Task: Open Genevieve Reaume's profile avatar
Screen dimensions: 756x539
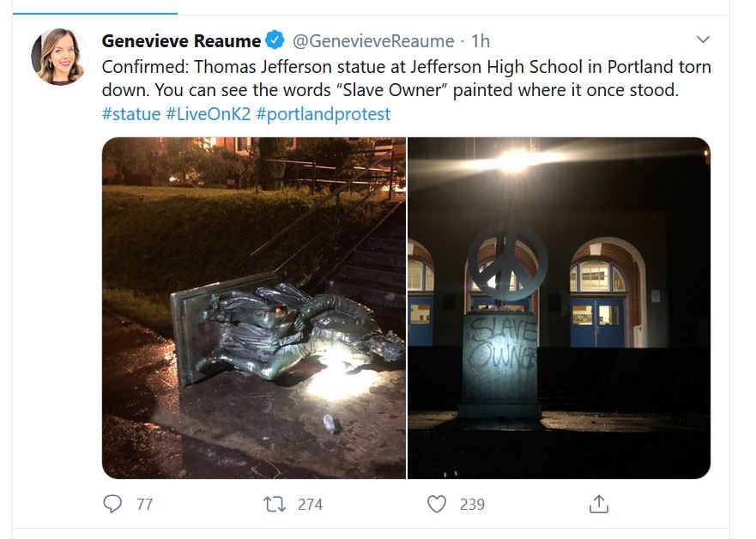Action: (60, 57)
